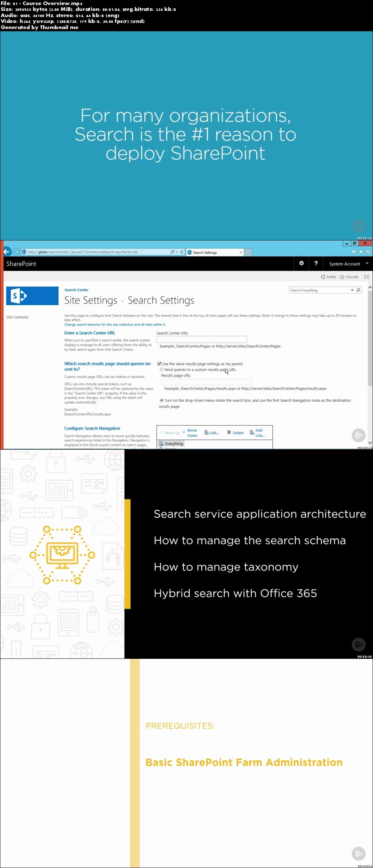
Task: Click the Delete X in navigation toolbar
Action: [235, 433]
